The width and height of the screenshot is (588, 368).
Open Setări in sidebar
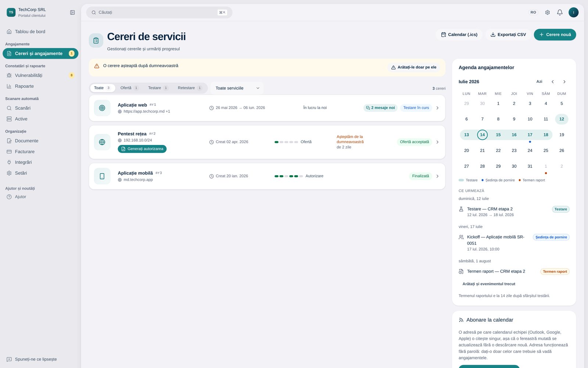pyautogui.click(x=40, y=173)
